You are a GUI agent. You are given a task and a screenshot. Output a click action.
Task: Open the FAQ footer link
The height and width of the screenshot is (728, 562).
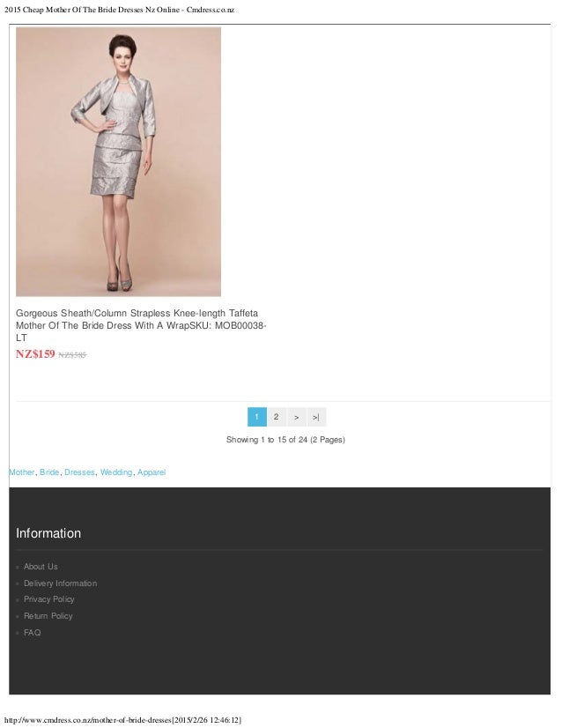pyautogui.click(x=33, y=632)
